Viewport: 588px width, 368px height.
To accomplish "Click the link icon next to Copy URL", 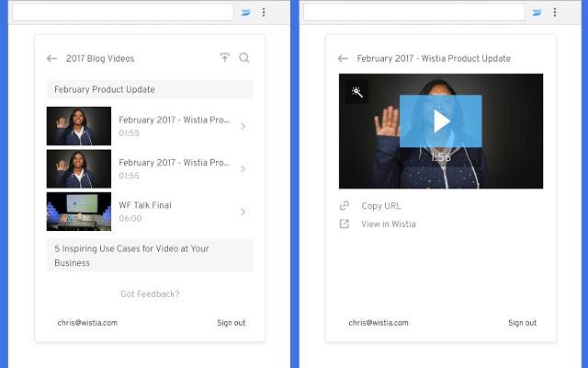I will pyautogui.click(x=345, y=206).
